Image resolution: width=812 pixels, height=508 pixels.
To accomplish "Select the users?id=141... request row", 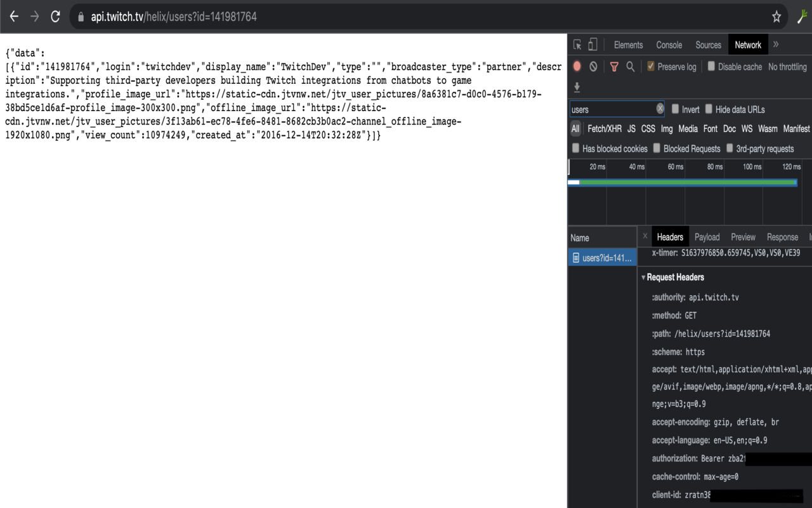I will [x=602, y=258].
